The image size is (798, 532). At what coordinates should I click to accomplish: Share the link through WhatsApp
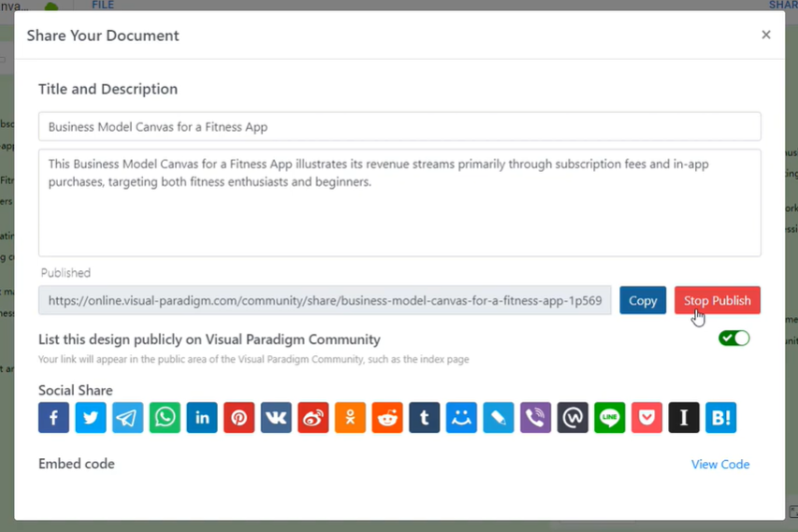(x=165, y=417)
